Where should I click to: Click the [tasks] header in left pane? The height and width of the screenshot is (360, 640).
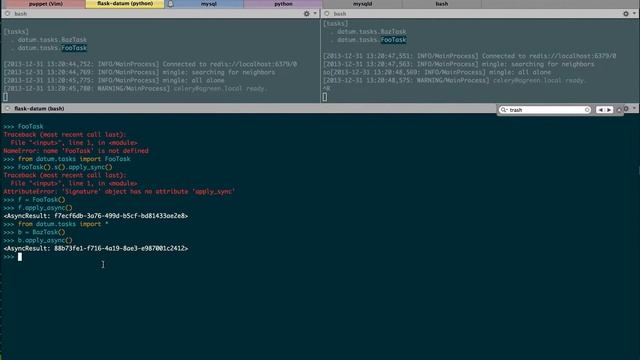(16, 31)
